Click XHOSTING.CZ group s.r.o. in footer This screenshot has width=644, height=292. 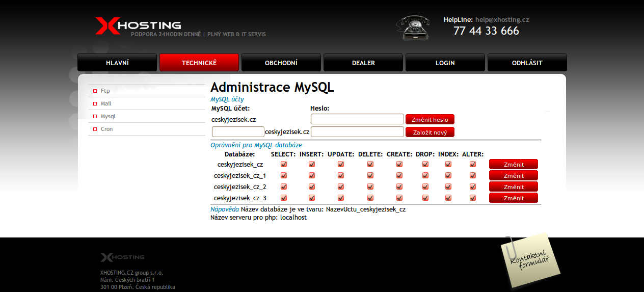[x=132, y=273]
